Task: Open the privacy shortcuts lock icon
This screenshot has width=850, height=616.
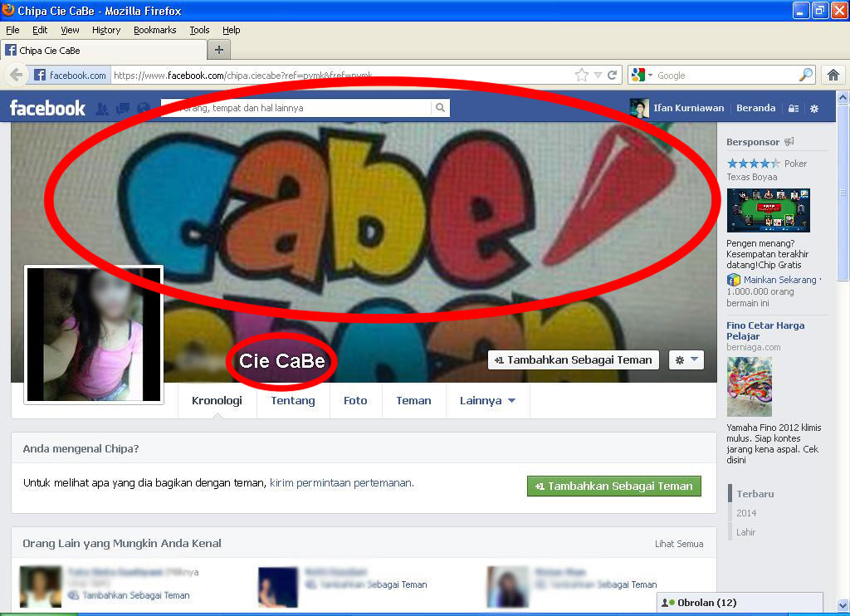Action: (x=794, y=109)
